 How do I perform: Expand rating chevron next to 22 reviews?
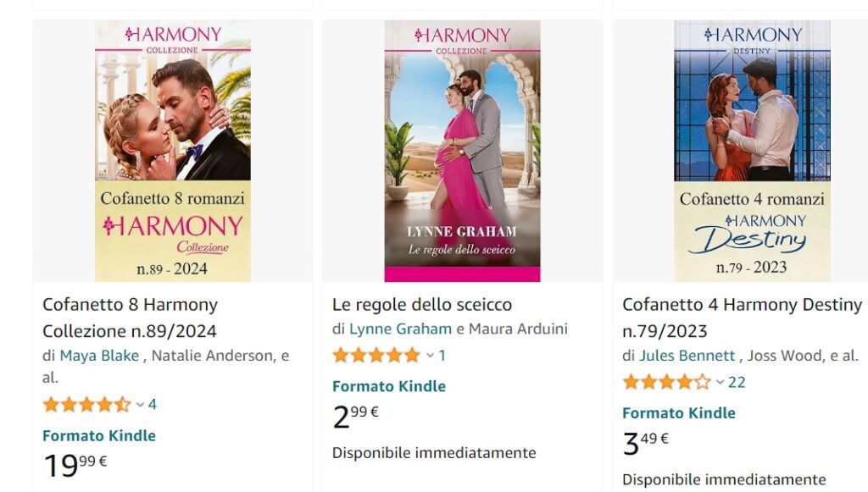[x=720, y=382]
